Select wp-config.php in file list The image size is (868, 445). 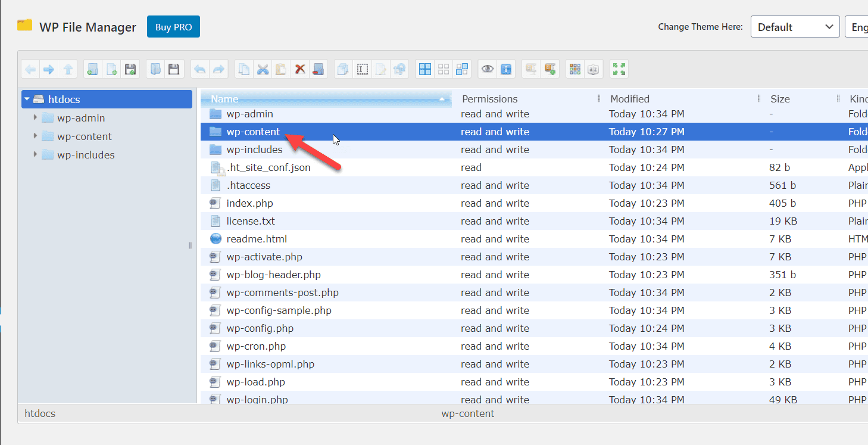(x=260, y=328)
